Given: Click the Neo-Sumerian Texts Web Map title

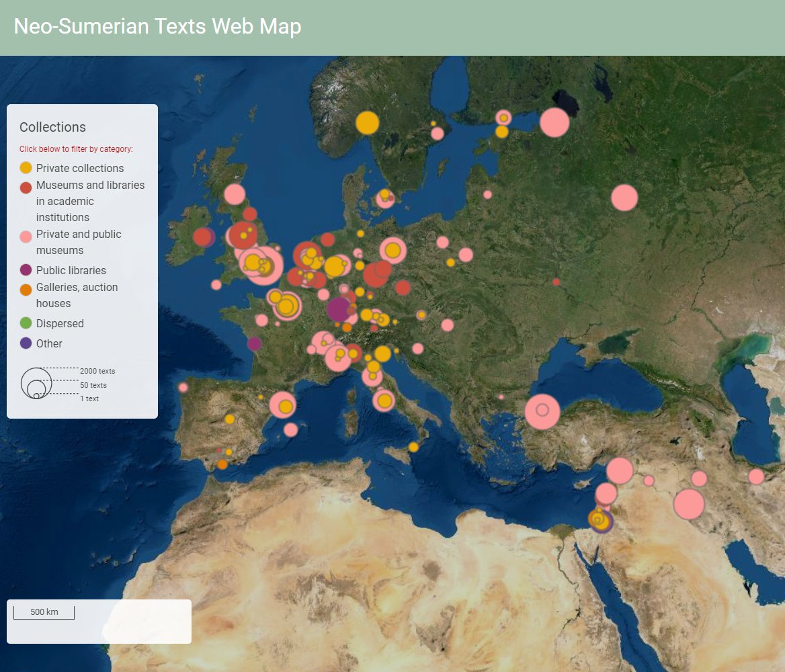Looking at the screenshot, I should pos(157,26).
